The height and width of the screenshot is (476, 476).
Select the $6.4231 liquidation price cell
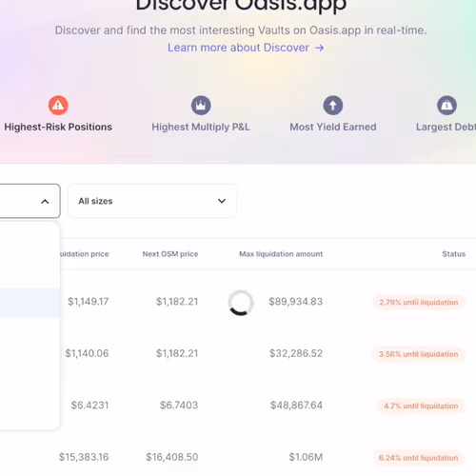(89, 406)
